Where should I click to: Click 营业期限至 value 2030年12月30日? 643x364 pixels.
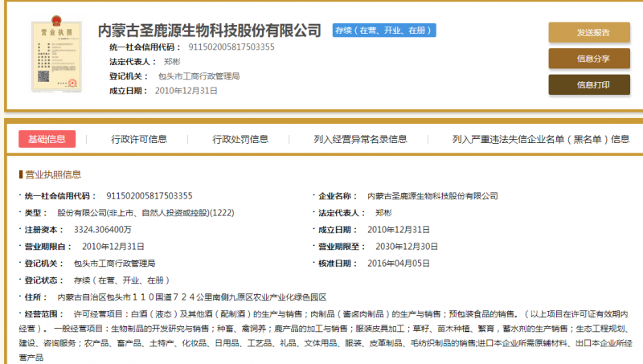pos(407,247)
